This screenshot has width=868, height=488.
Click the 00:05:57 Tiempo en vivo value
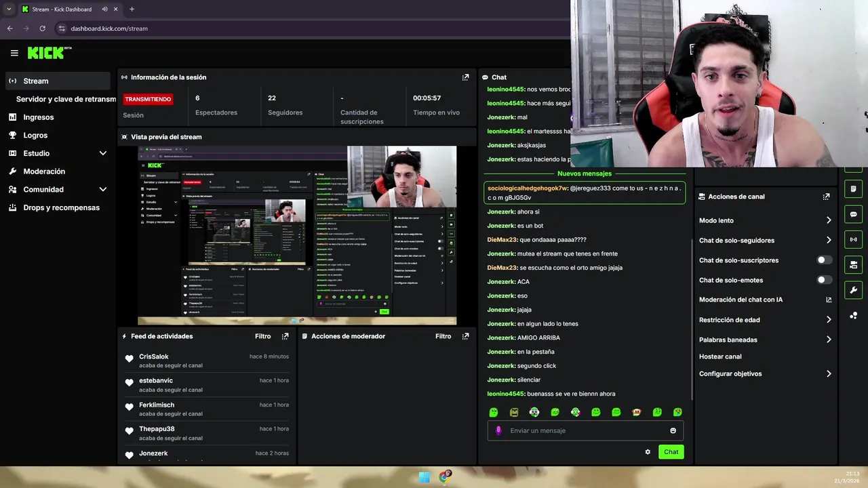coord(427,98)
